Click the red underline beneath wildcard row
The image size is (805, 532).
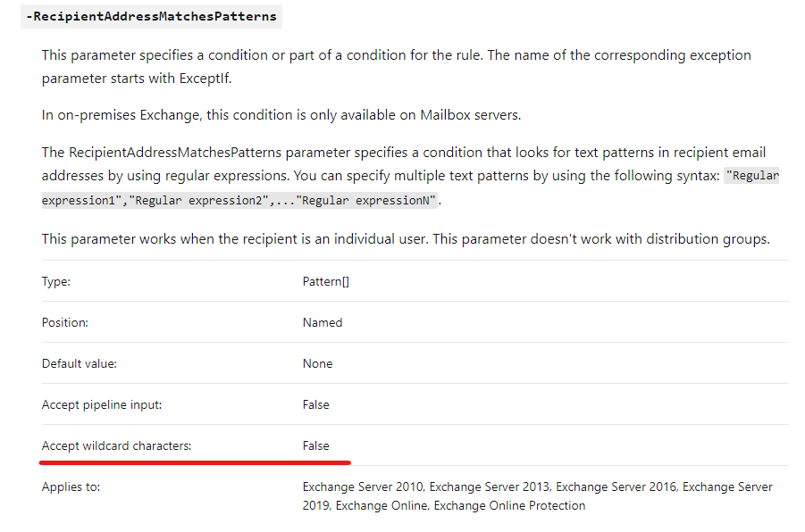195,462
